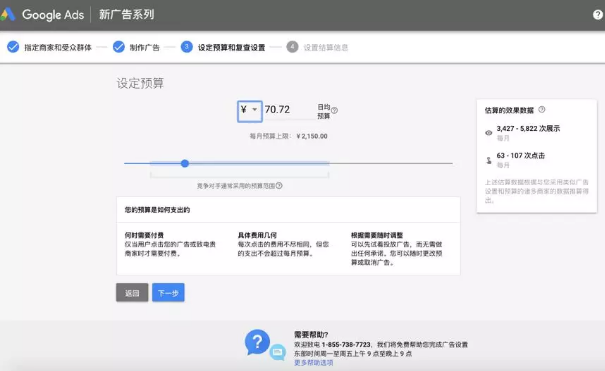
Task: Click the checkmark for 指定商家和受众群体 step
Action: 13,47
